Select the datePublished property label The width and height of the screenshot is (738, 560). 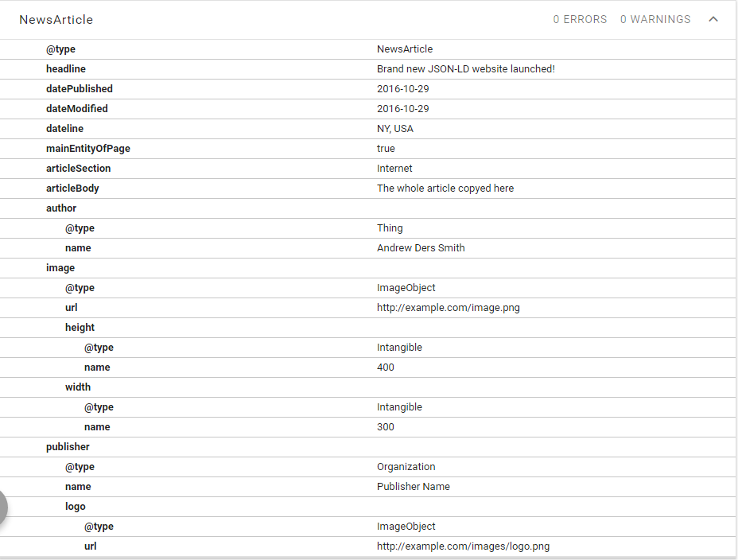point(80,89)
